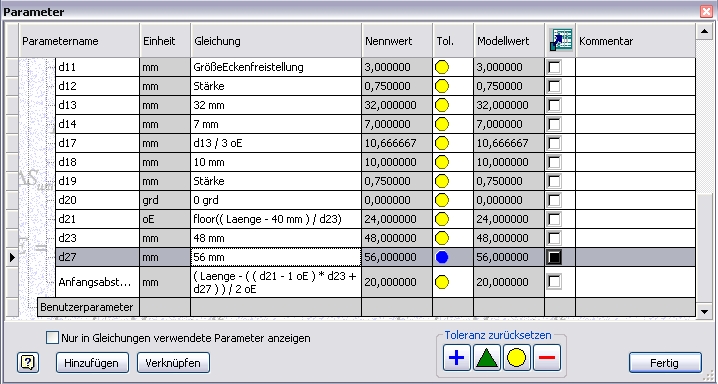Click equation '48 mm' in d23 row

point(276,238)
